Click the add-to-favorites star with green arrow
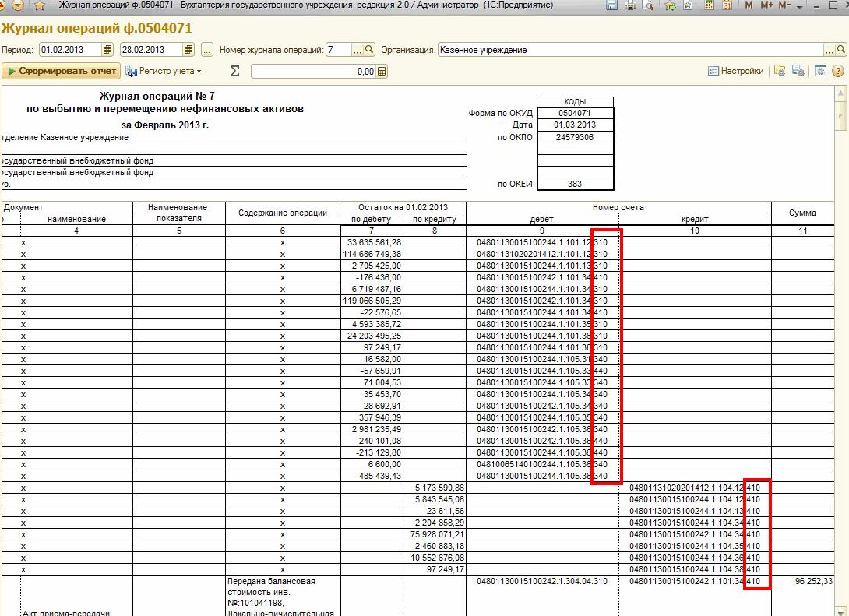 coord(671,5)
